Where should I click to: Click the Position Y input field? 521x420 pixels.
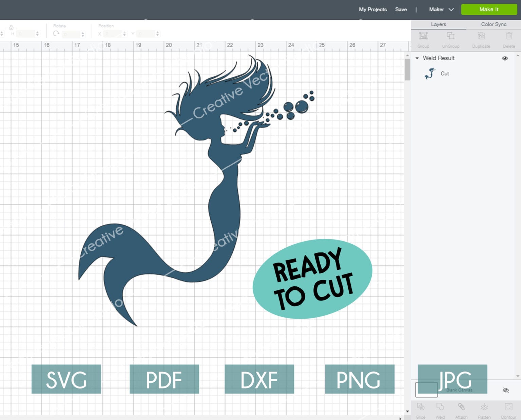146,34
